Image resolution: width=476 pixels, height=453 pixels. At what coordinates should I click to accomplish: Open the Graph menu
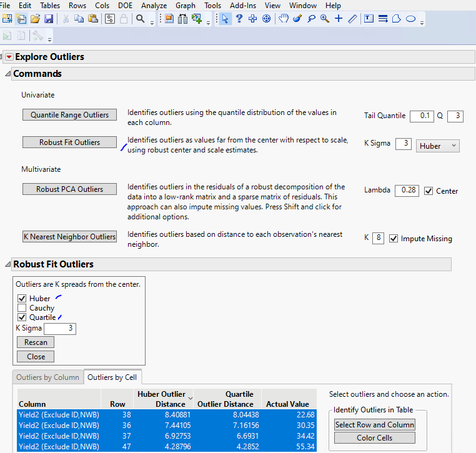(x=185, y=6)
